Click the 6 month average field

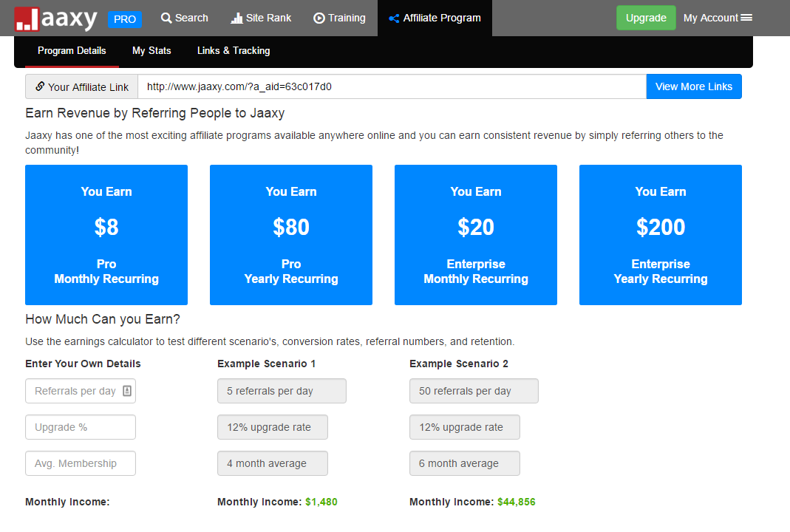coord(465,463)
